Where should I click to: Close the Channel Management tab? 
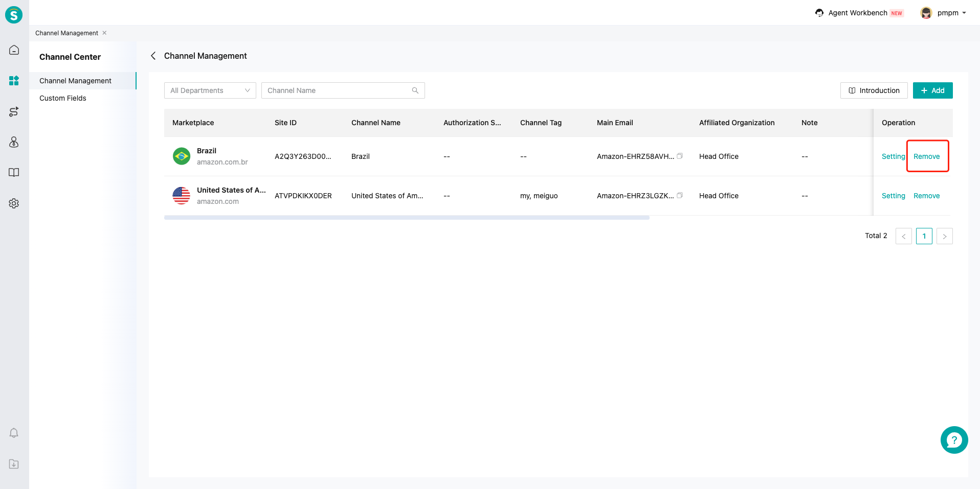[104, 33]
